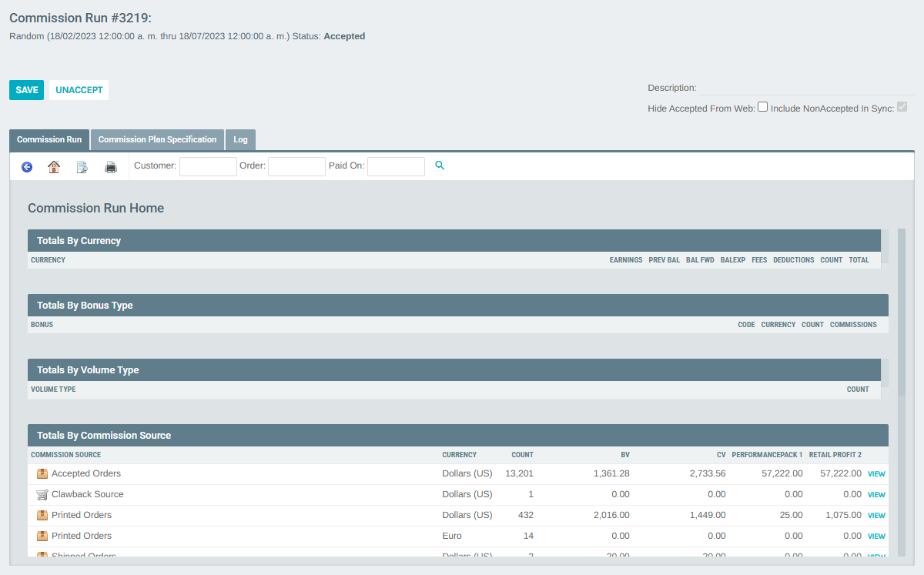Open the Log tab

pyautogui.click(x=240, y=139)
